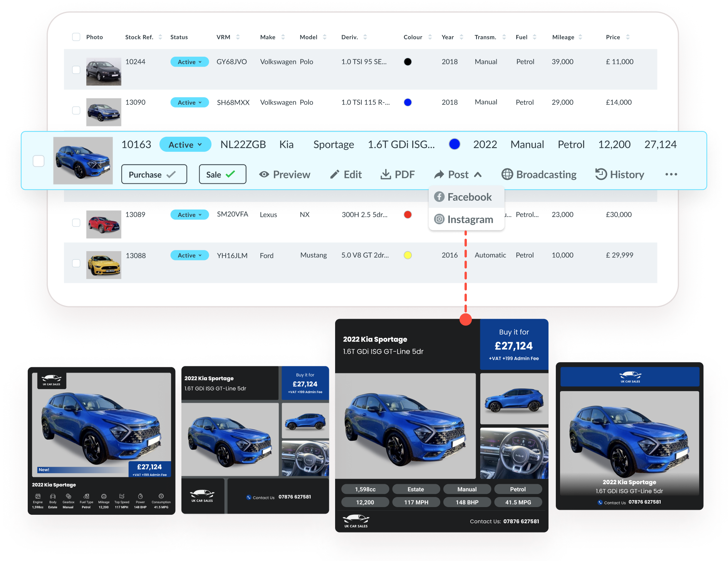This screenshot has width=728, height=561.
Task: Click the red colour dot for Lexus
Action: (408, 215)
